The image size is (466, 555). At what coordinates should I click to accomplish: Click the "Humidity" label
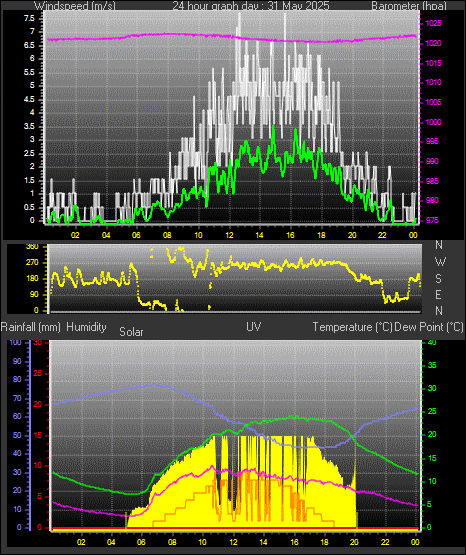click(86, 327)
